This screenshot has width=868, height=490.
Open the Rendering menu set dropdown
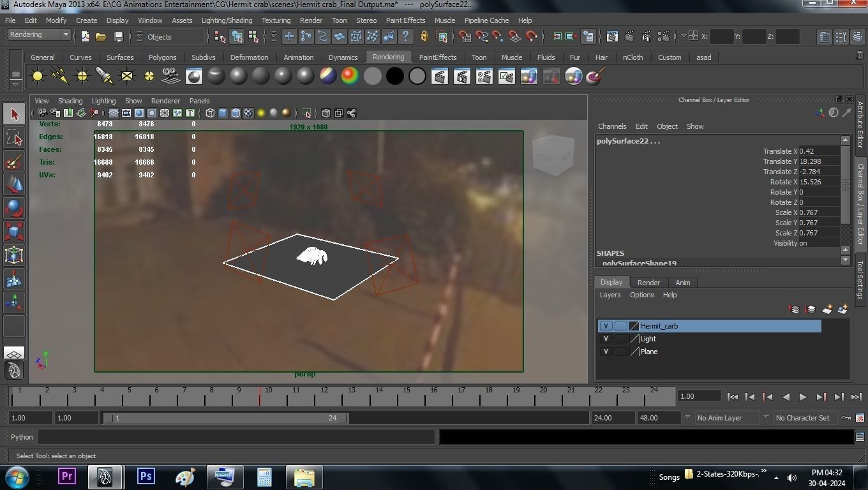(40, 35)
